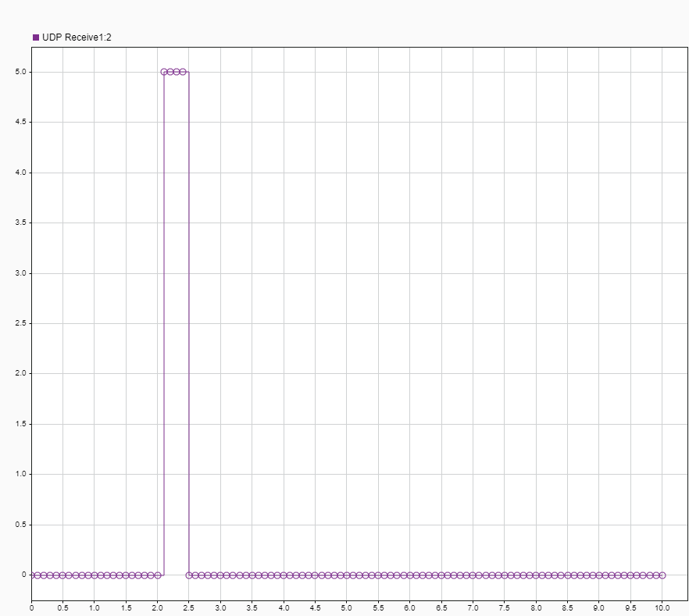Click the first data marker at time 0
Screen dimensions: 689x616
click(x=31, y=575)
